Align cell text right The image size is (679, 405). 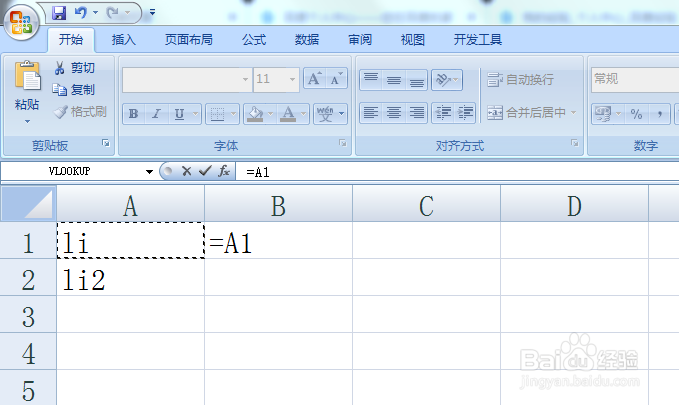[x=417, y=113]
